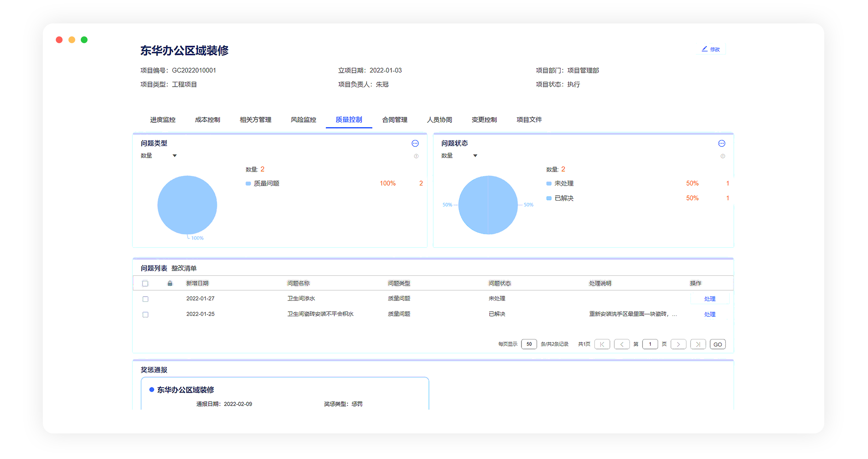Click info icon in 问题类型 panel
The image size is (868, 459).
(x=416, y=156)
